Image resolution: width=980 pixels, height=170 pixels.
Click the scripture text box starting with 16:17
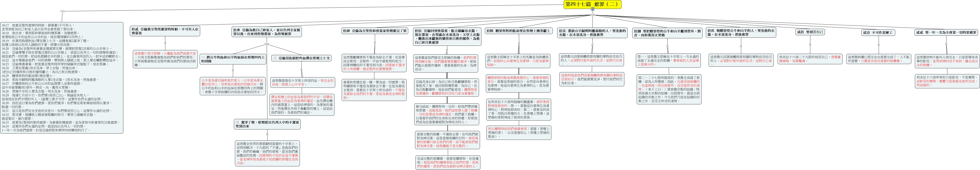coord(62,77)
